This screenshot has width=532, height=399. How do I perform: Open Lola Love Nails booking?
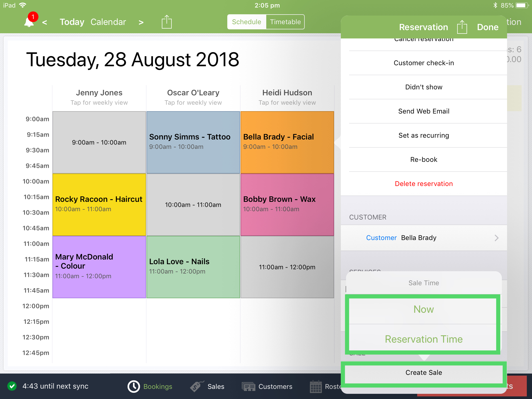coord(193,267)
